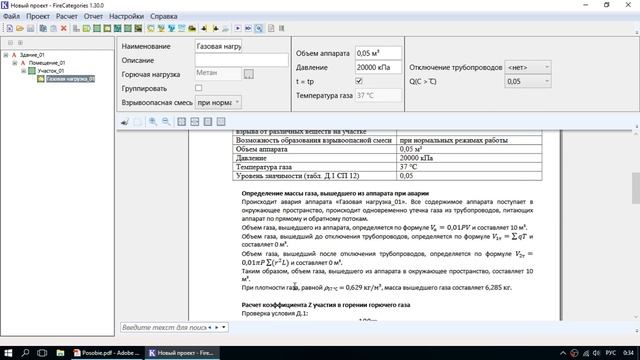The height and width of the screenshot is (360, 640).
Task: Open the Взрывоопасная смесь dropdown
Action: 218,102
